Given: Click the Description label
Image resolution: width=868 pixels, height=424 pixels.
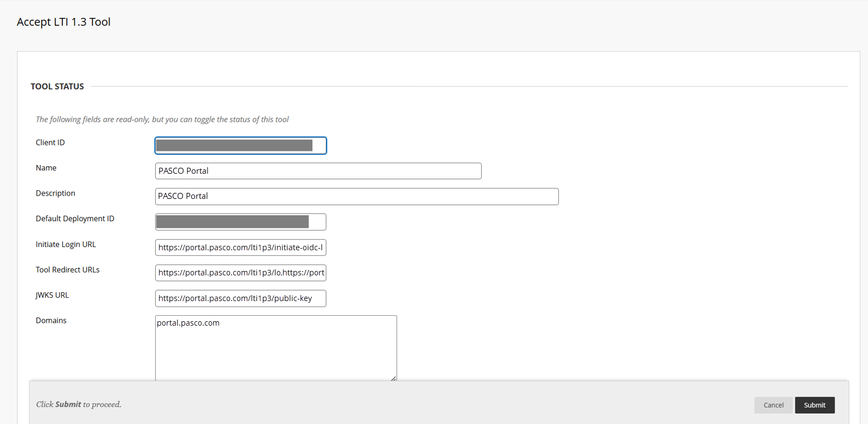Looking at the screenshot, I should 55,193.
